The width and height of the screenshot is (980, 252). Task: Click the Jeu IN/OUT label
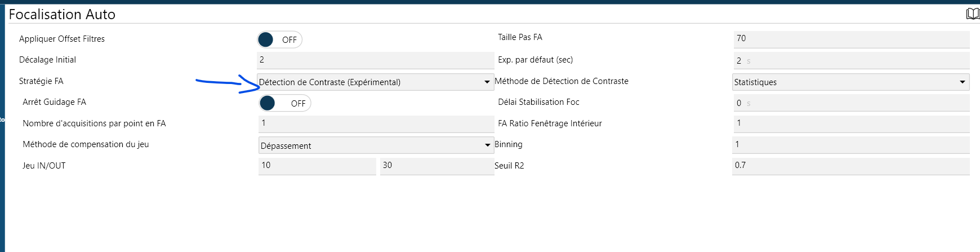[44, 166]
